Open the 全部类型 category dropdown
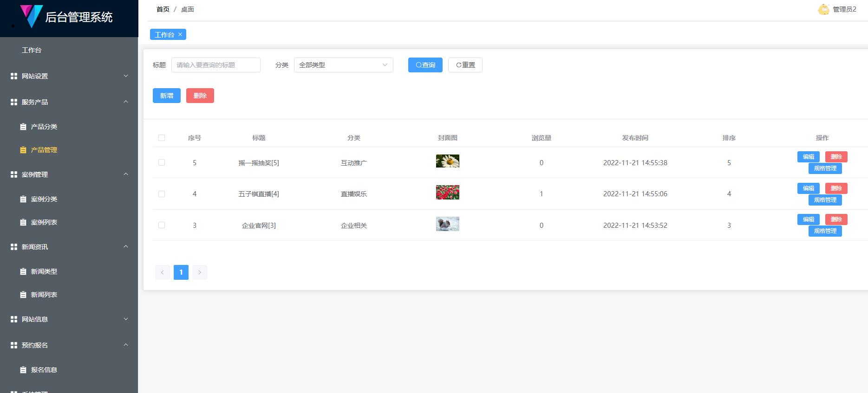Viewport: 868px width, 393px height. tap(343, 65)
